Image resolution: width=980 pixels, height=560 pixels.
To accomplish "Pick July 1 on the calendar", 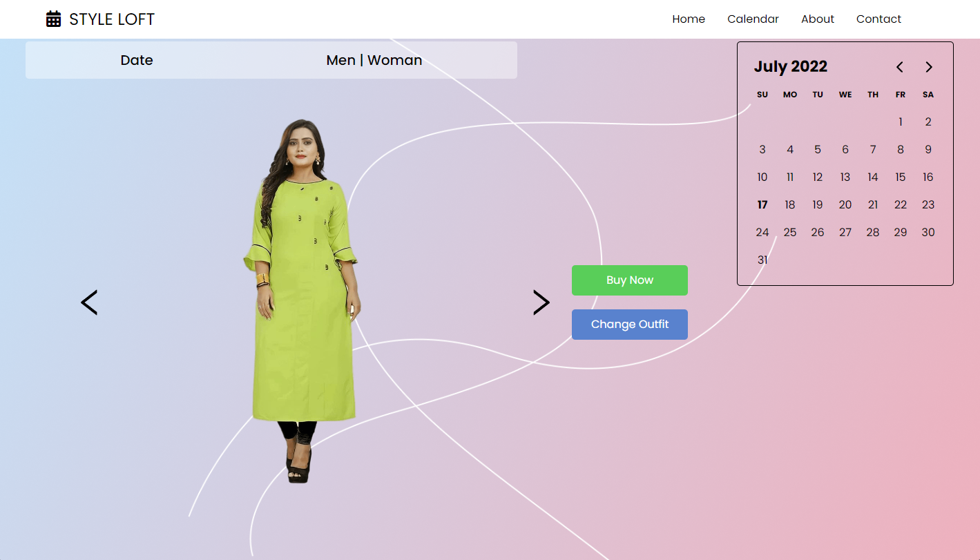I will (x=901, y=122).
